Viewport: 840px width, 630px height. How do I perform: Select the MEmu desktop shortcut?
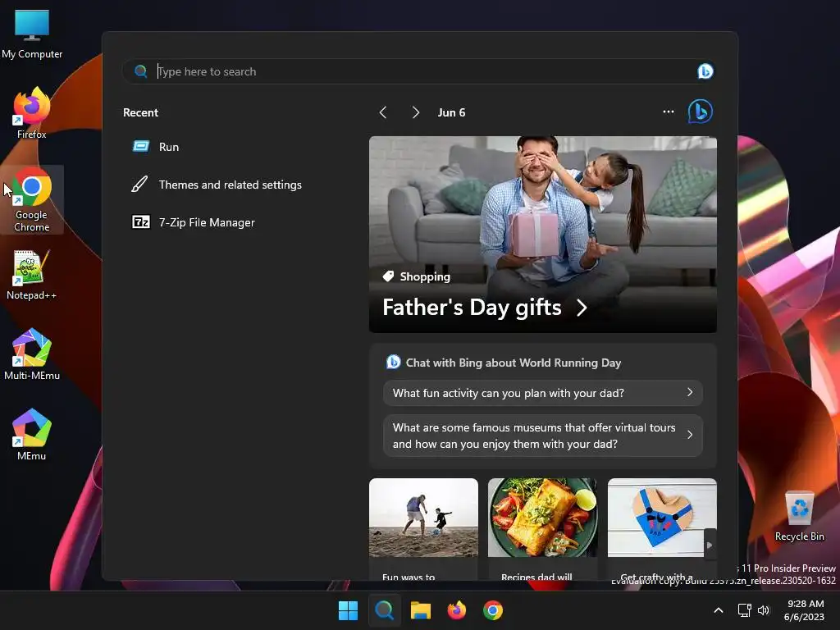32,435
